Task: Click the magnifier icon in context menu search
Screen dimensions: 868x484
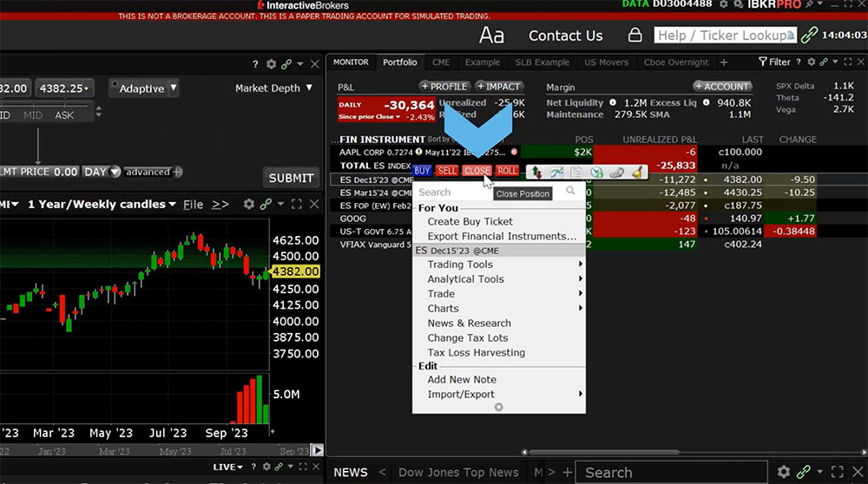Action: [x=570, y=191]
